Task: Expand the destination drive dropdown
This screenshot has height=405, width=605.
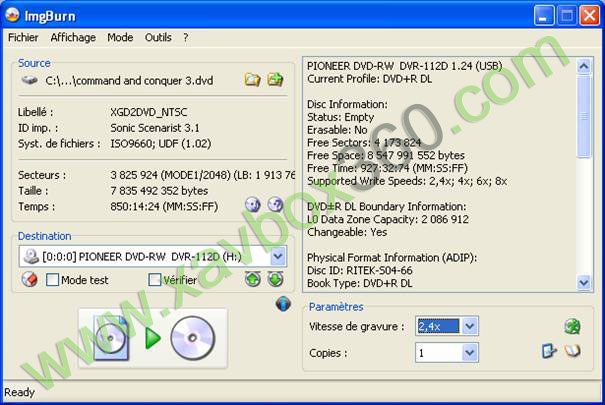Action: pos(278,256)
